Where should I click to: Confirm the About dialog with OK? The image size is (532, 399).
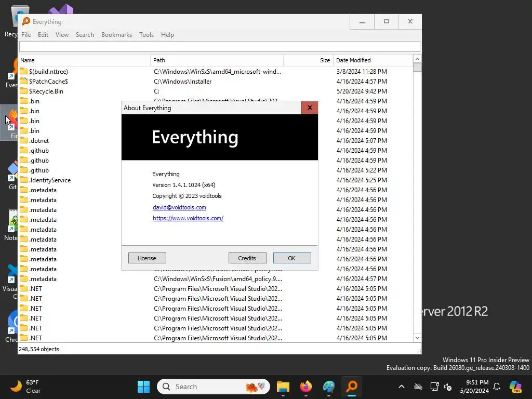click(x=292, y=258)
